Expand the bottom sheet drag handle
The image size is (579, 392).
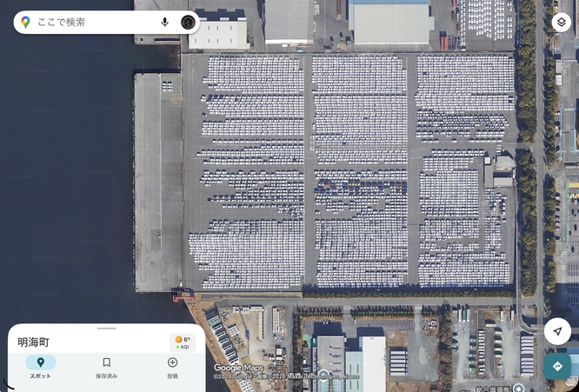point(107,329)
